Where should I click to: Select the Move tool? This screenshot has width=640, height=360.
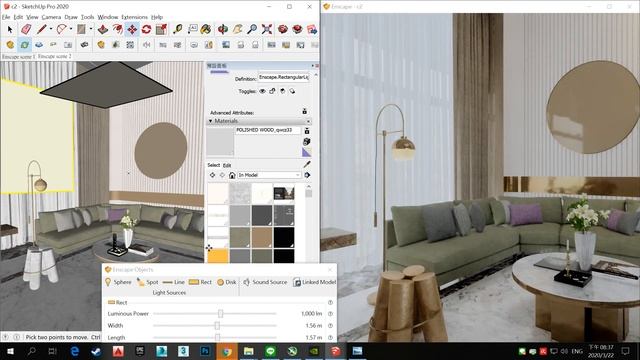[x=132, y=29]
